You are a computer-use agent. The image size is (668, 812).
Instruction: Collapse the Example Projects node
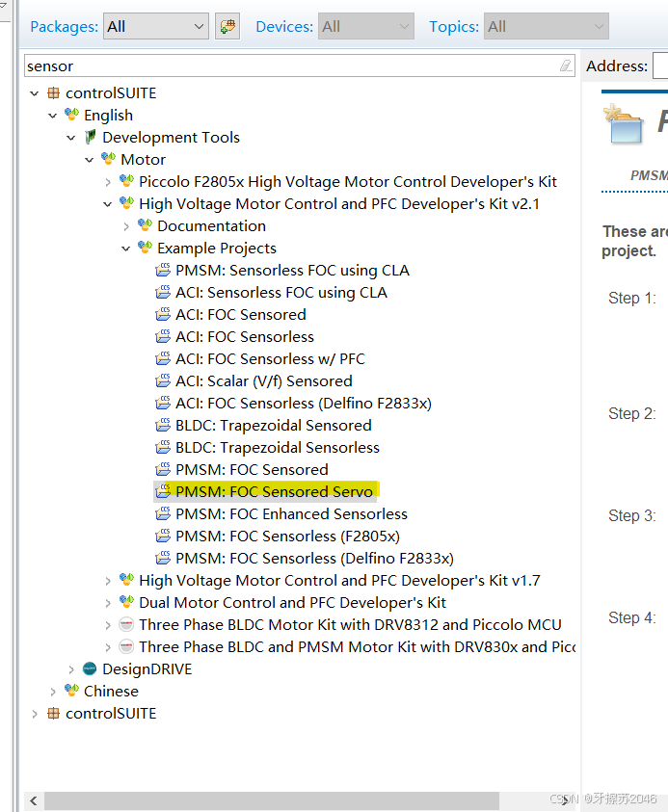126,249
